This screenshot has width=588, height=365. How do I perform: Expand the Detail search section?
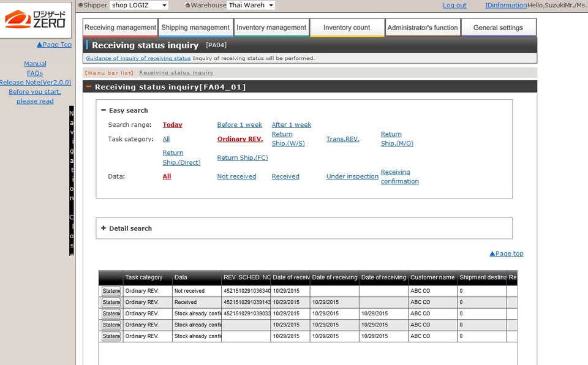click(104, 228)
